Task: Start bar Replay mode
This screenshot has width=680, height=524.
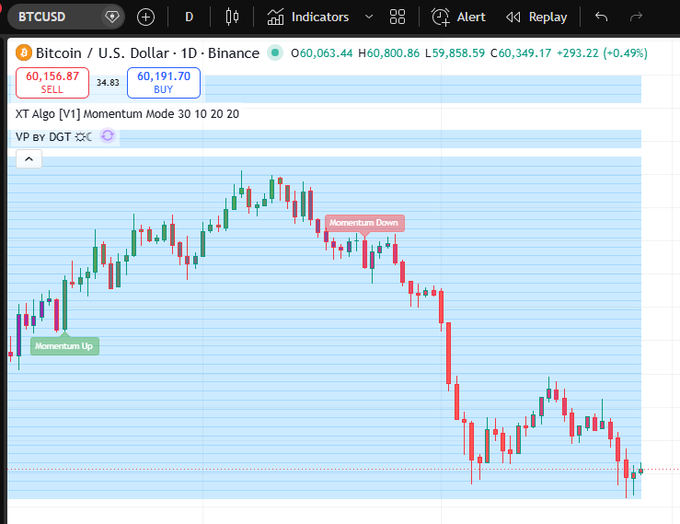Action: pyautogui.click(x=537, y=17)
